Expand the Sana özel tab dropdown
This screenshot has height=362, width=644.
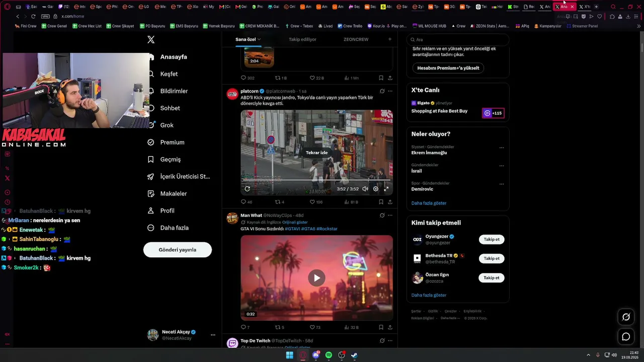(259, 39)
